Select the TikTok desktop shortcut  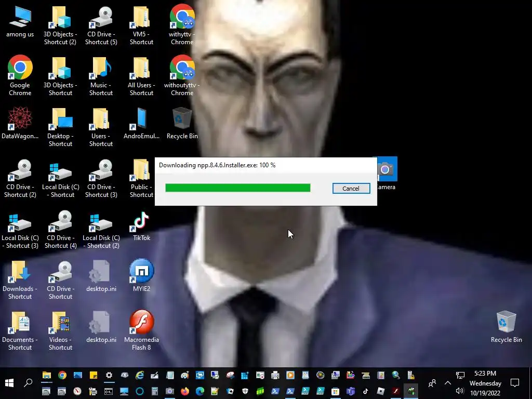click(141, 225)
